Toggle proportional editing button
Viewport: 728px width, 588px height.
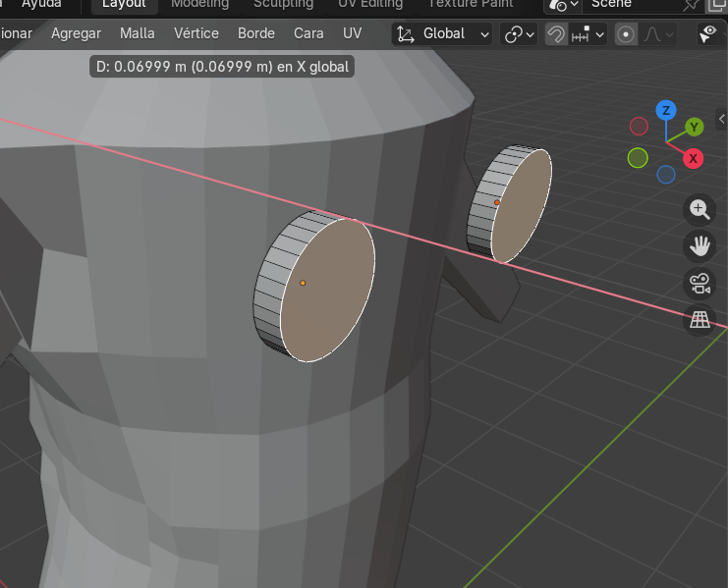626,34
